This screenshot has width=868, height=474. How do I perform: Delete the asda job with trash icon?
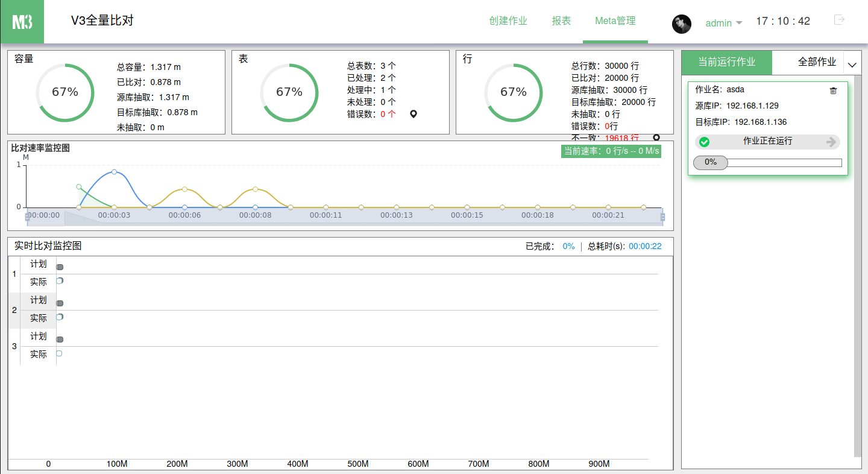(834, 90)
